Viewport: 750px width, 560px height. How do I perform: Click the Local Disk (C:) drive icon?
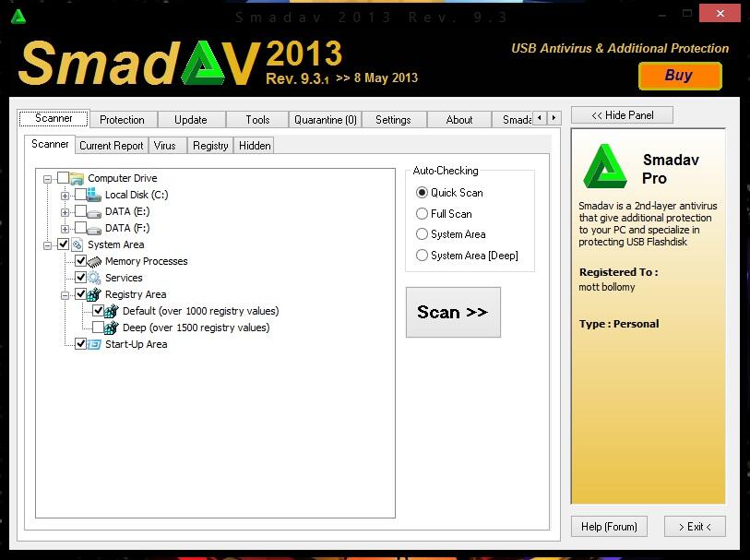[94, 195]
